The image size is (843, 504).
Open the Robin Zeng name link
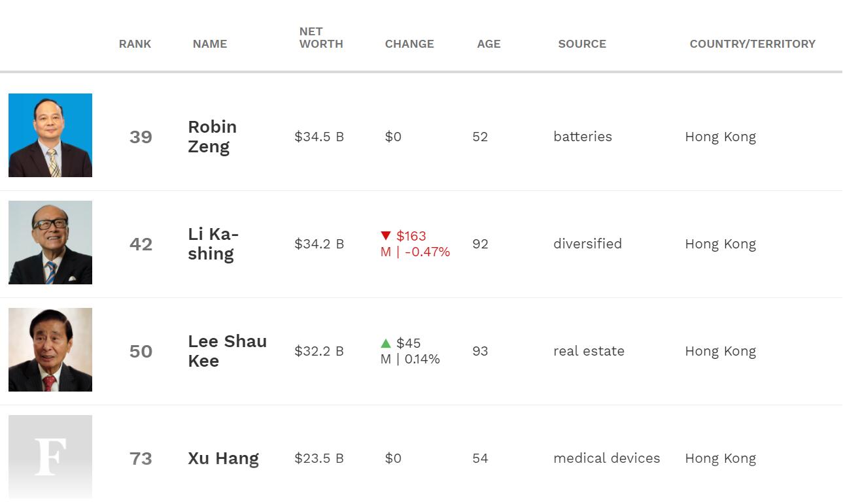(x=213, y=137)
